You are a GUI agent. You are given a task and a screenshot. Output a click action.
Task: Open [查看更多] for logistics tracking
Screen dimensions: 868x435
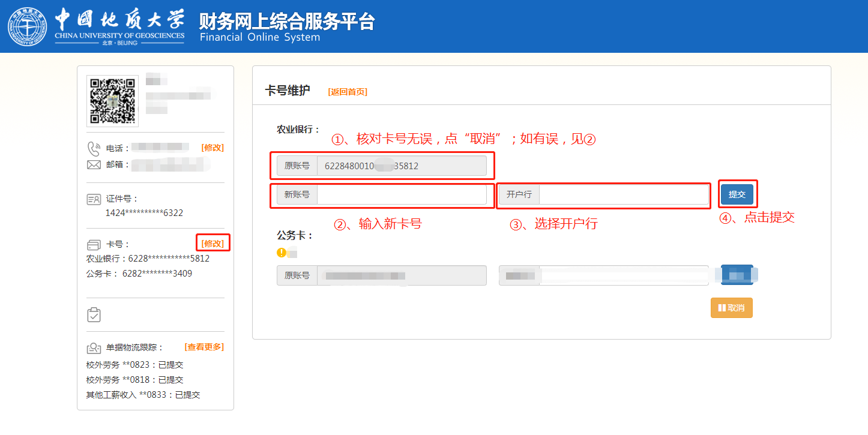click(204, 347)
